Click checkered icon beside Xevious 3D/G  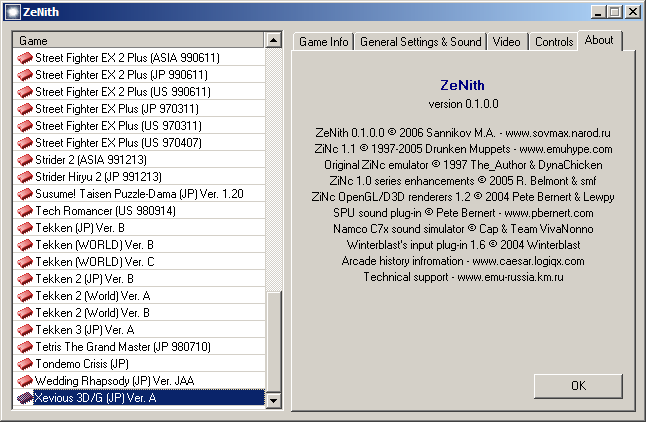[x=25, y=398]
